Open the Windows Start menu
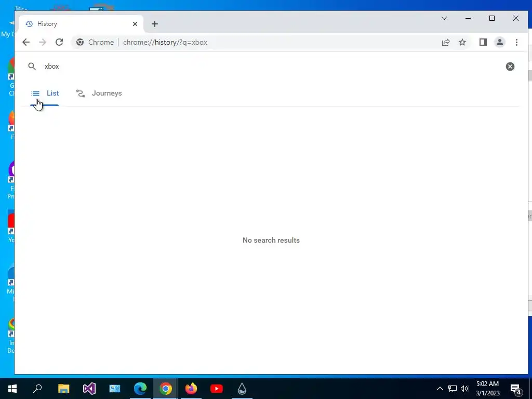Screen dimensions: 532x399 click(x=12, y=389)
